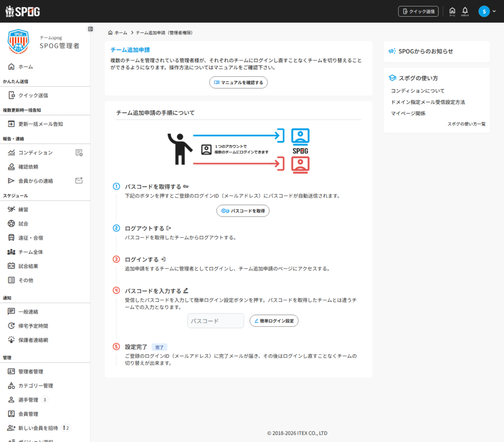Screen dimensions: 504x442
Task: Open コンディション sidebar item
Action: click(35, 153)
